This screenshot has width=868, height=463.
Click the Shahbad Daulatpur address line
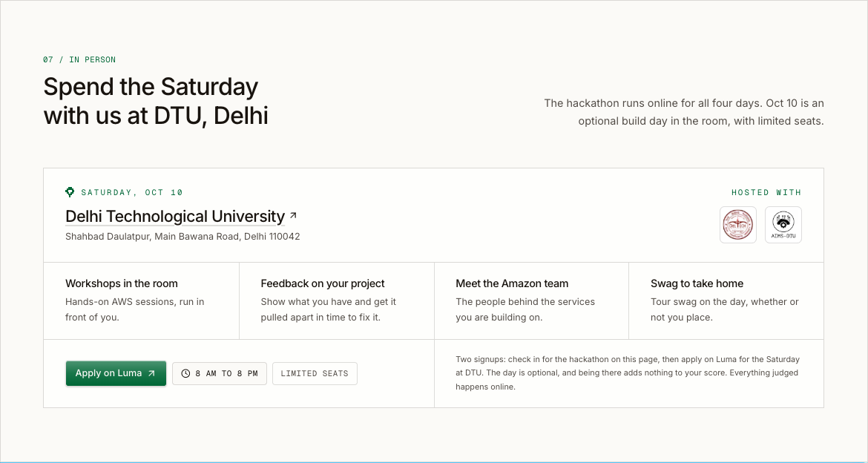(183, 237)
